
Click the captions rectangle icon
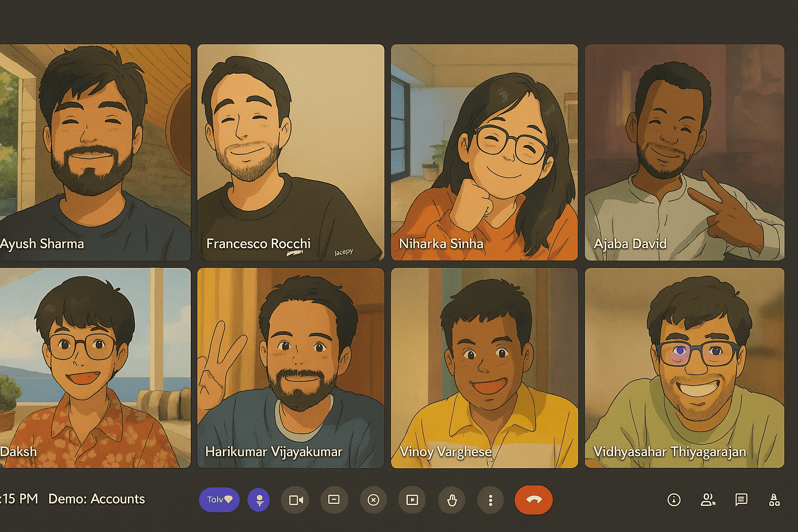click(334, 500)
